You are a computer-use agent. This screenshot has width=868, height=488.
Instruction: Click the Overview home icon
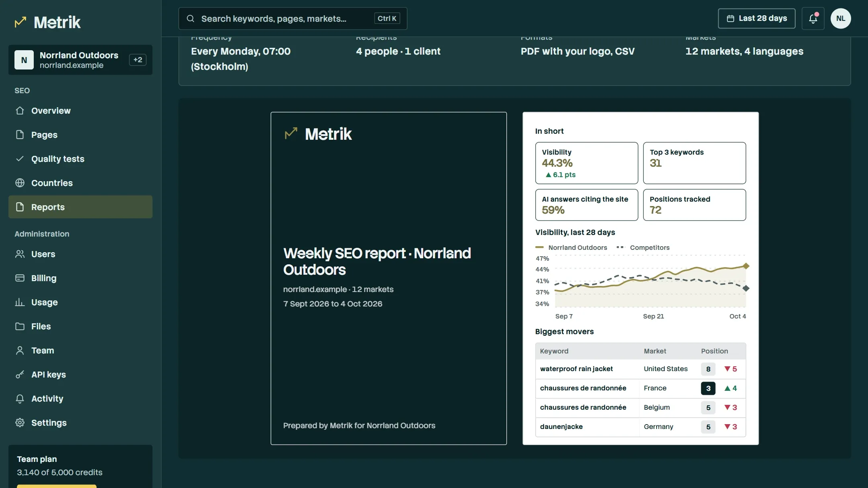[20, 110]
